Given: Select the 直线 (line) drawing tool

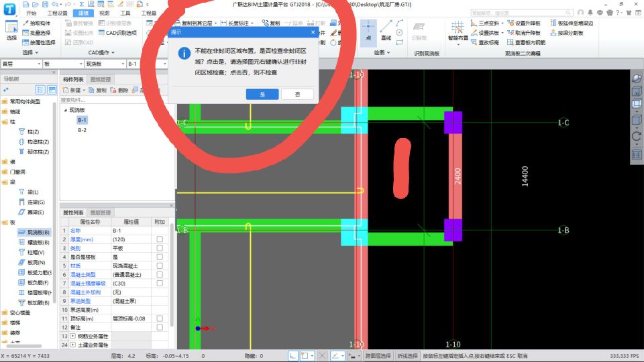Looking at the screenshot, I should pyautogui.click(x=386, y=32).
